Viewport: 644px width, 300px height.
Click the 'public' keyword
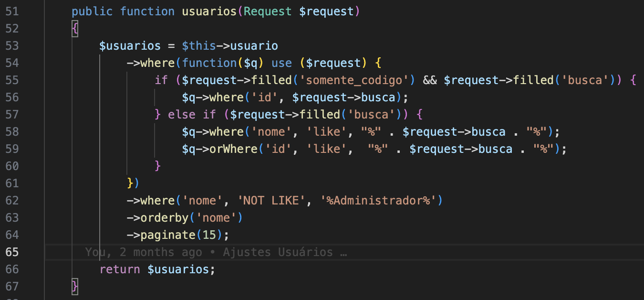92,11
